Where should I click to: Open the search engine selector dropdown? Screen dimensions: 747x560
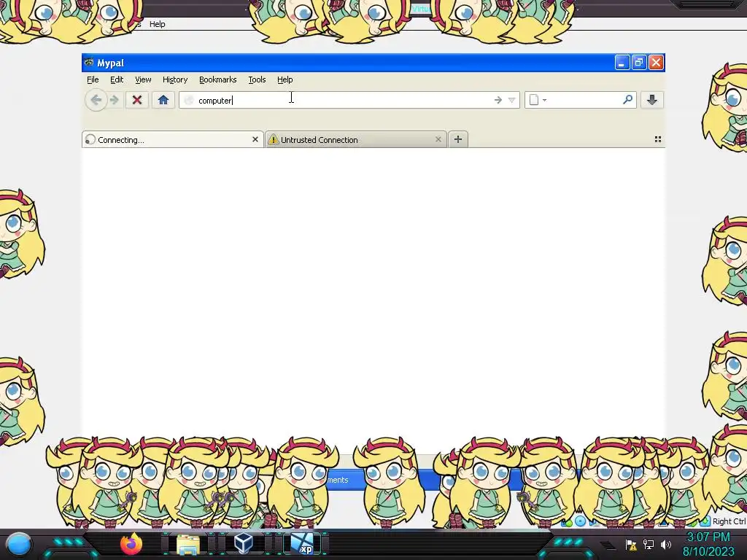coord(538,100)
